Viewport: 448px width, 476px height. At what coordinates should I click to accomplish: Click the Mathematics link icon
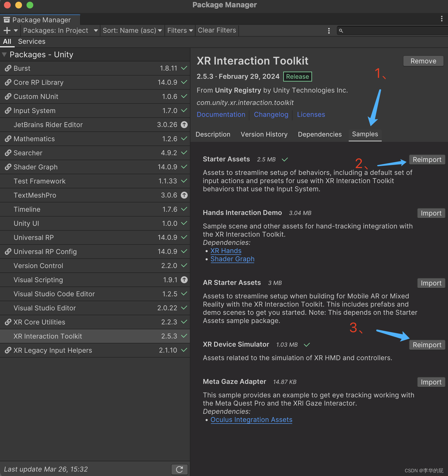[8, 139]
